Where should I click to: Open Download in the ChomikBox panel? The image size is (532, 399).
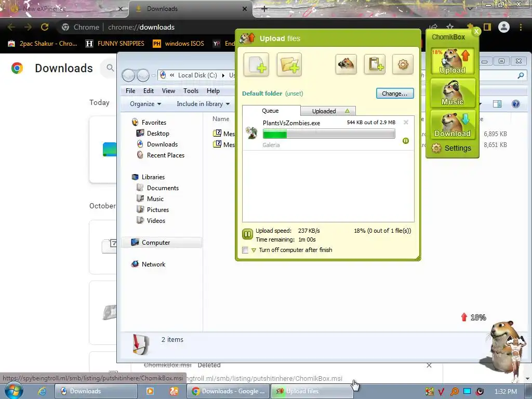[453, 125]
